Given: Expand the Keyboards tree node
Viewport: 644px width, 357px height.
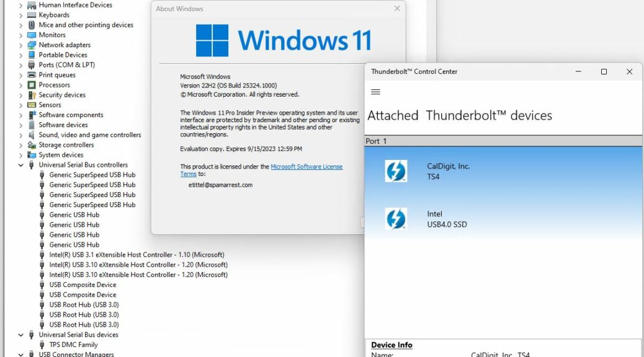Looking at the screenshot, I should pos(20,15).
